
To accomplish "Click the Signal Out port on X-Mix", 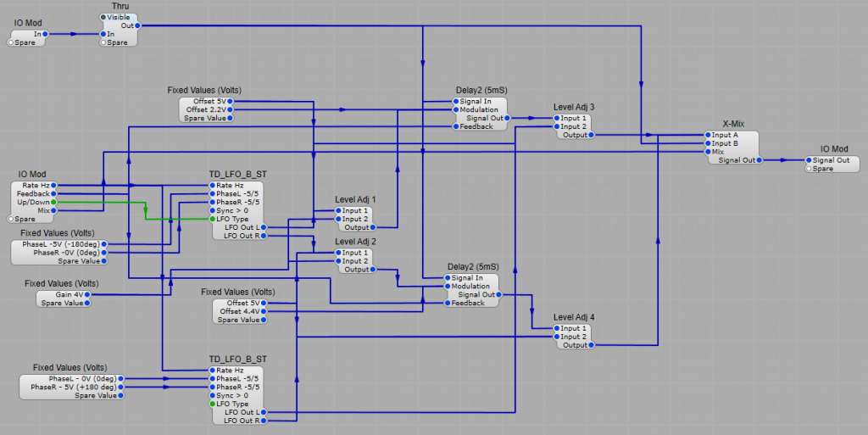I will (x=759, y=160).
